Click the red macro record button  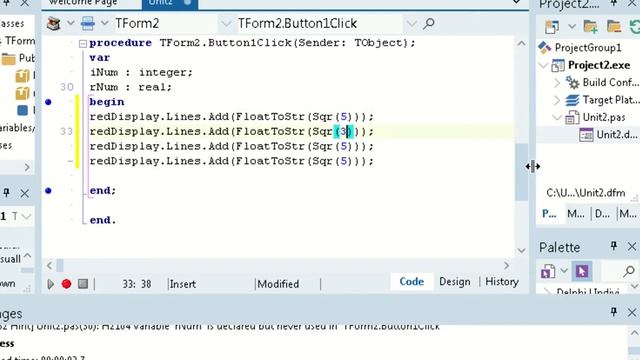tap(67, 284)
